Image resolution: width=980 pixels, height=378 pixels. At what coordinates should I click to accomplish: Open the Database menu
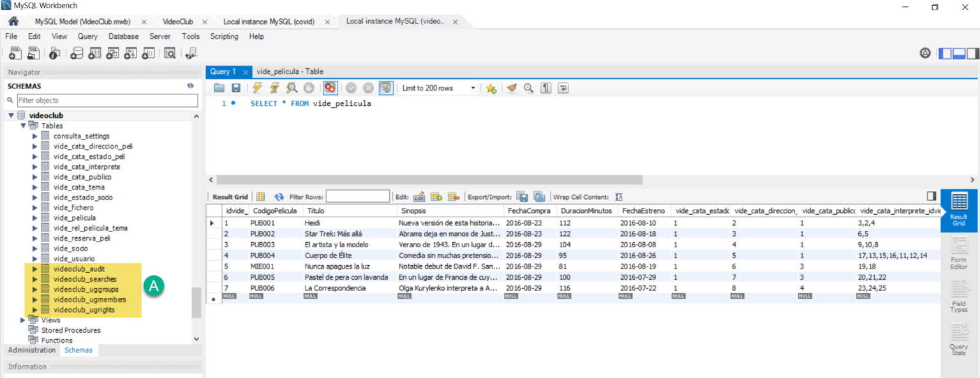[x=123, y=36]
